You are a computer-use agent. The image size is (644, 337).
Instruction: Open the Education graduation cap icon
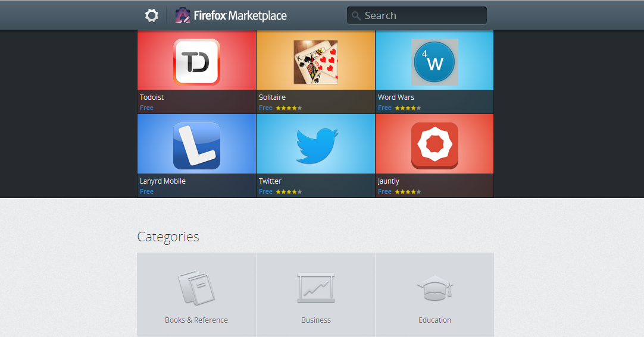tap(435, 288)
